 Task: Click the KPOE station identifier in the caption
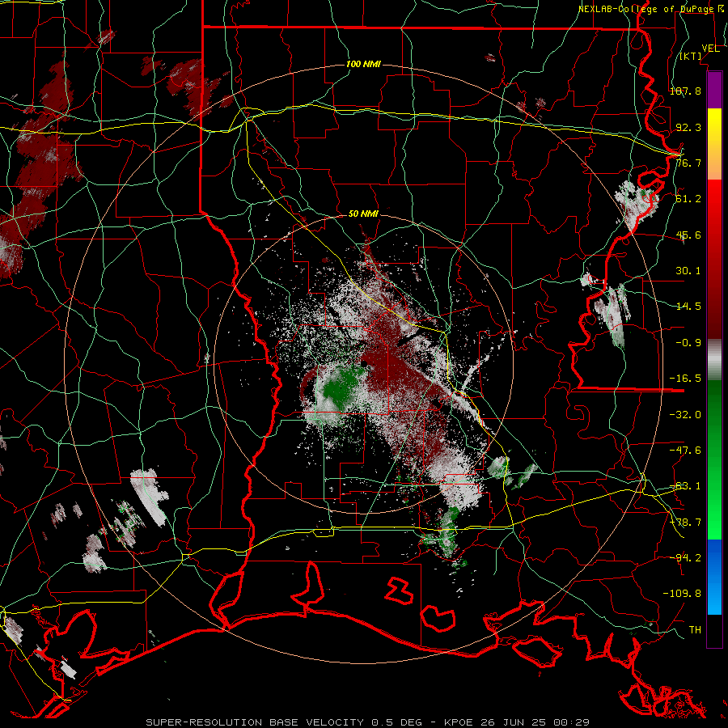[x=459, y=722]
